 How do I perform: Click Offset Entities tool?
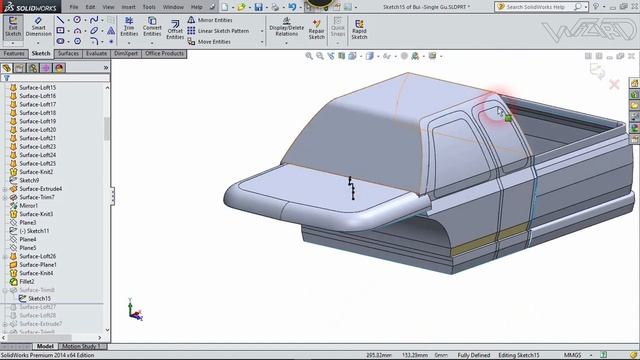point(175,29)
